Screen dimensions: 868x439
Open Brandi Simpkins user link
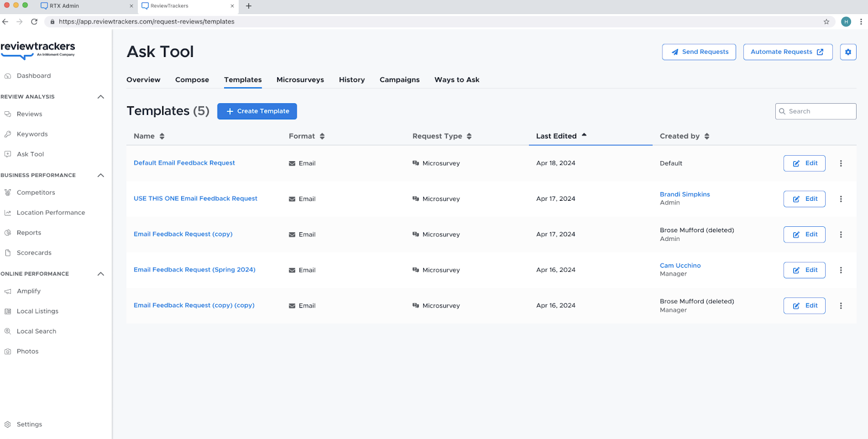[x=685, y=194]
